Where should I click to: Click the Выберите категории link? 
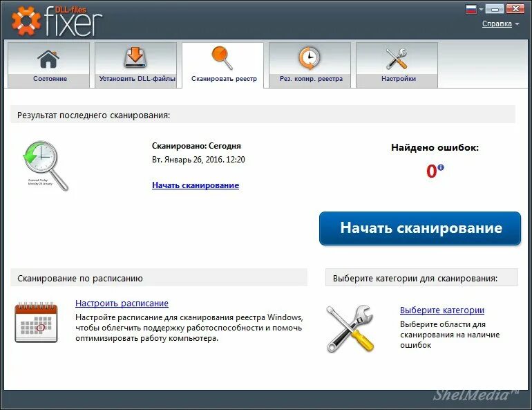point(442,310)
